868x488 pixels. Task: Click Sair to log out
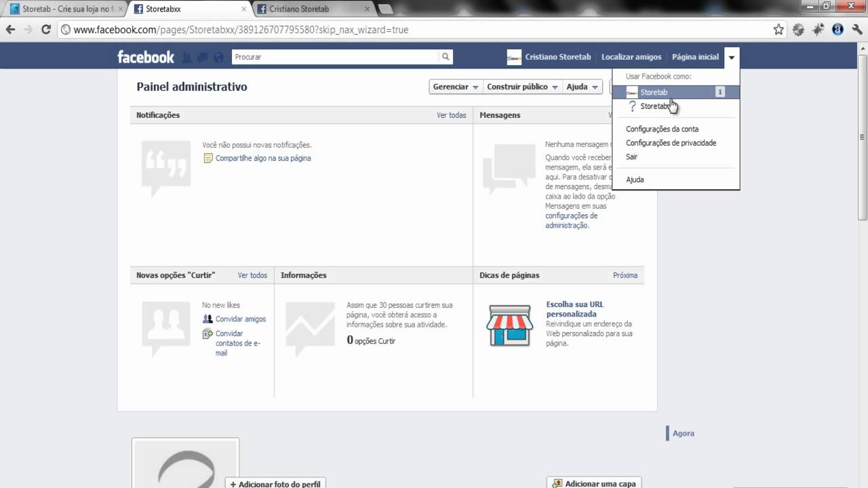[631, 157]
